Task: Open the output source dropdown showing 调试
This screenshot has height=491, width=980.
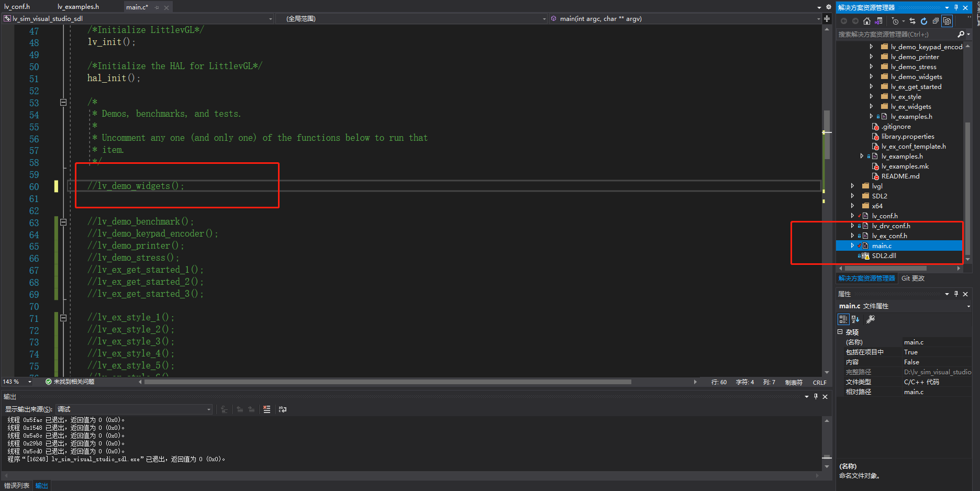Action: pos(134,409)
